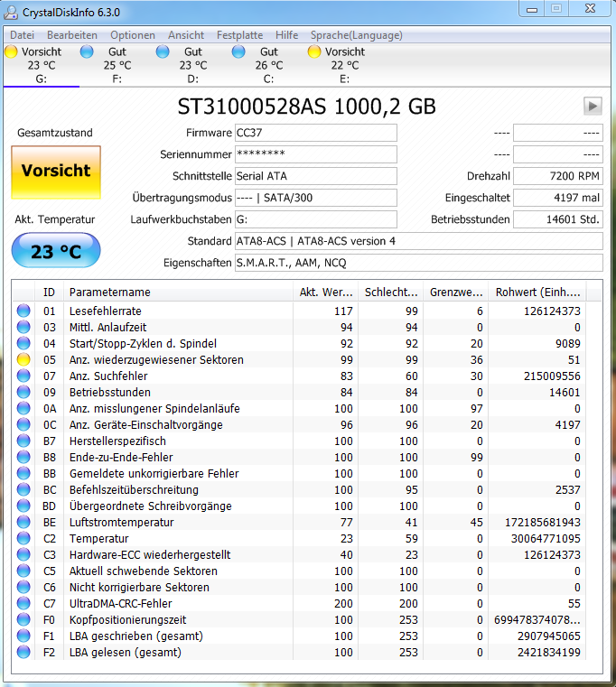Select the Gemeldete unkorrigierbare Fehler row
The image size is (616, 687).
click(x=299, y=473)
